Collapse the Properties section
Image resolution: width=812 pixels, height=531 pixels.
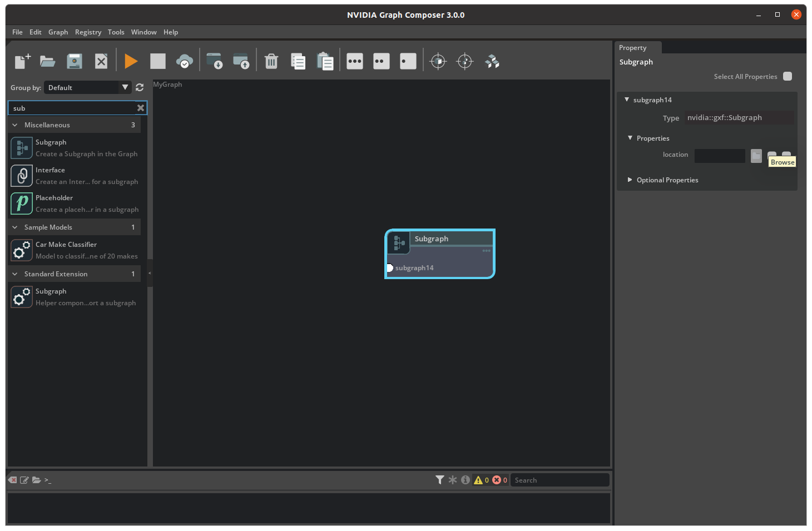[630, 138]
